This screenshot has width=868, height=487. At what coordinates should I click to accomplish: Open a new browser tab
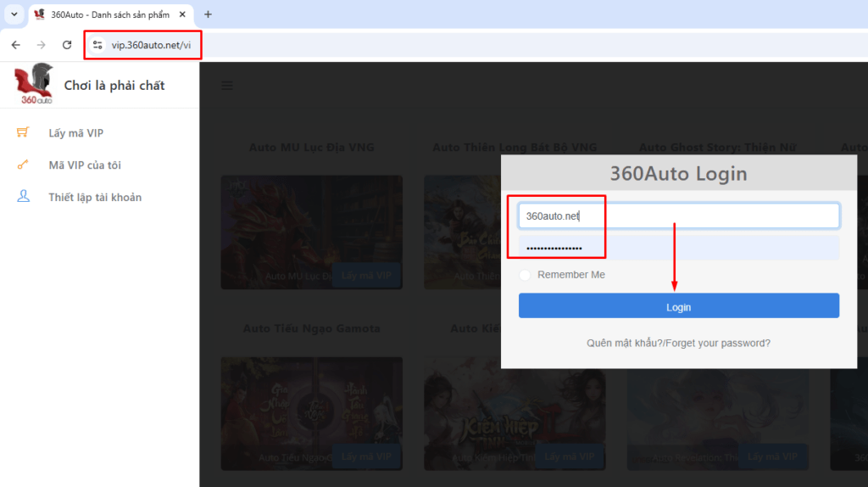(x=209, y=14)
